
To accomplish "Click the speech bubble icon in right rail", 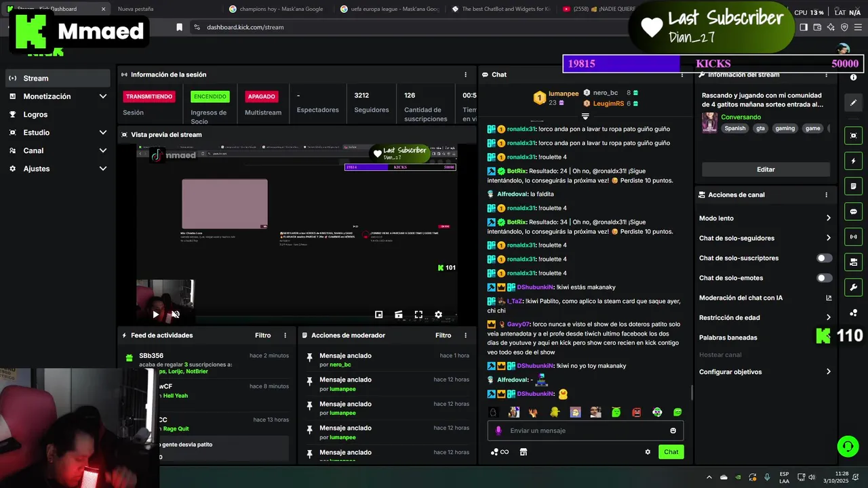I will pos(853,211).
